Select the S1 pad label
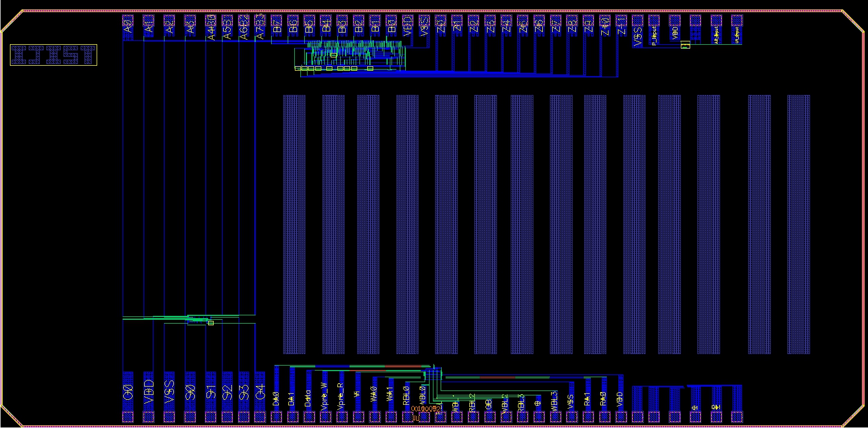 point(210,393)
